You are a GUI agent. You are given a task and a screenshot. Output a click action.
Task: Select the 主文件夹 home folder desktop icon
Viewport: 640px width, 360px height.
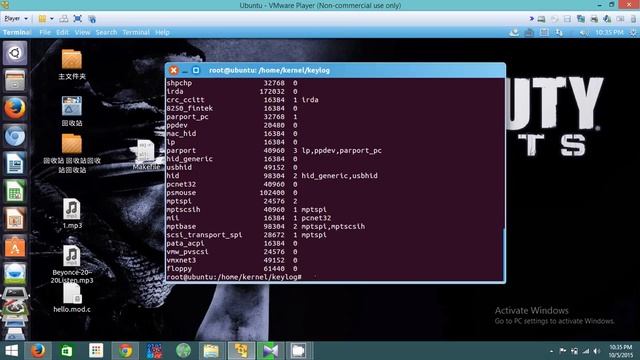coord(72,64)
